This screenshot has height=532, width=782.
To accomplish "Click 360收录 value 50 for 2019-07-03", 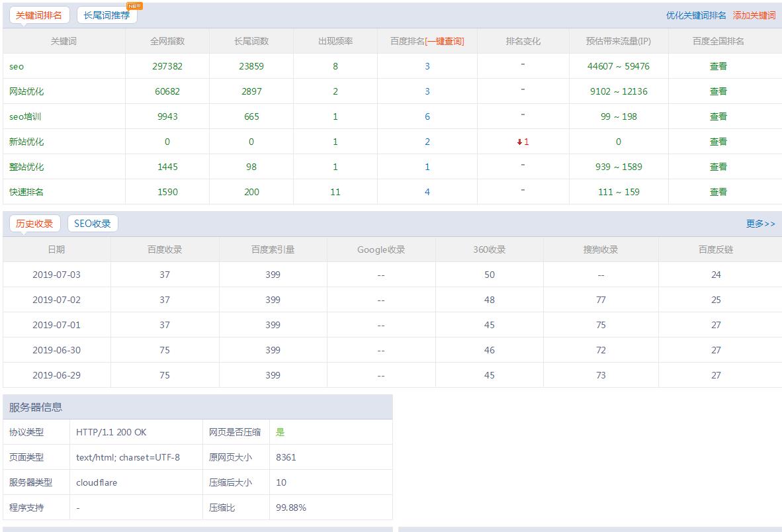I will [490, 275].
